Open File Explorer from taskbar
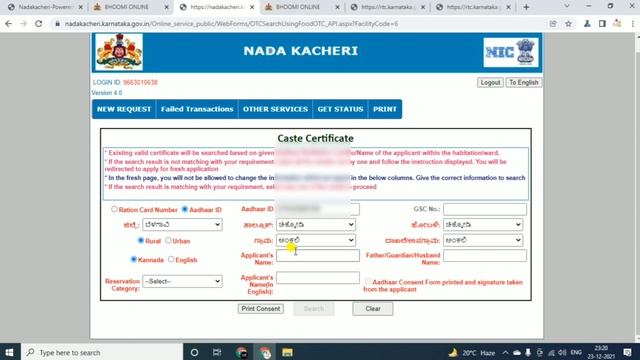 click(287, 352)
